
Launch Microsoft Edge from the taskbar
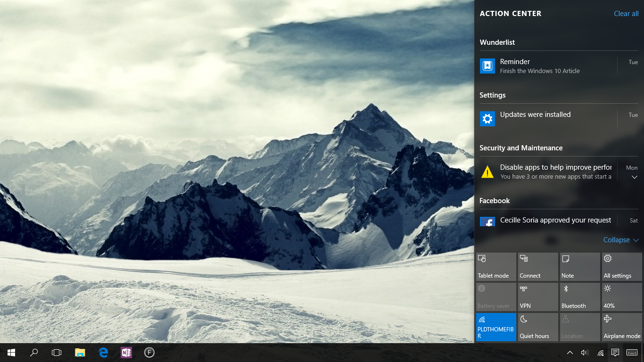click(103, 353)
